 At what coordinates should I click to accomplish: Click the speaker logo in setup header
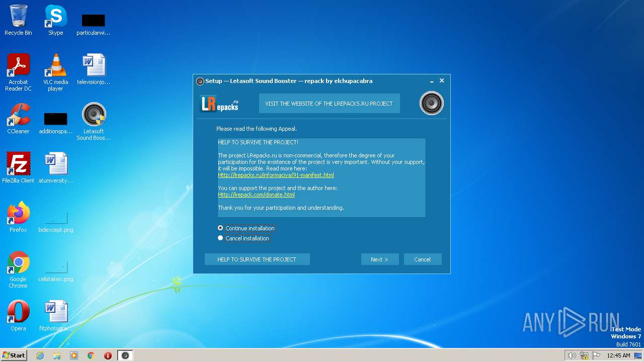(431, 103)
